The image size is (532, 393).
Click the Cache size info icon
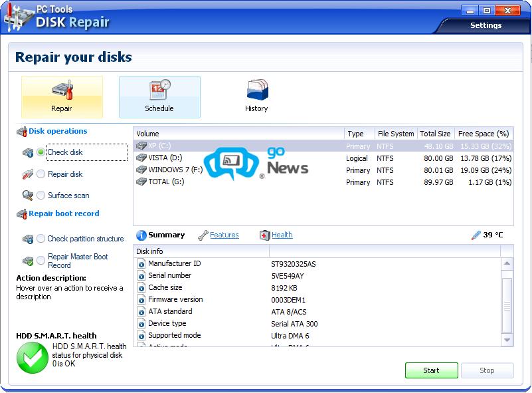141,289
